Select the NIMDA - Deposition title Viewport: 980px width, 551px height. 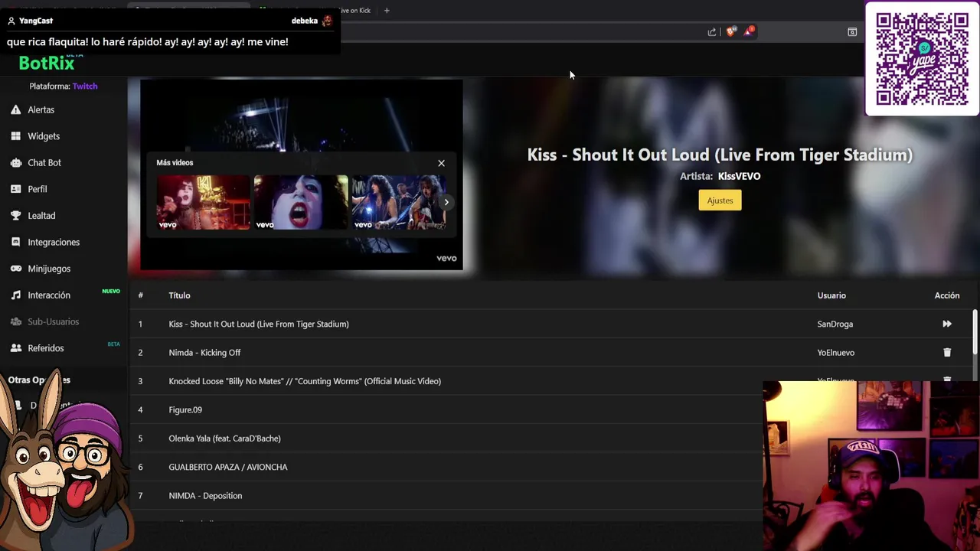[205, 496]
